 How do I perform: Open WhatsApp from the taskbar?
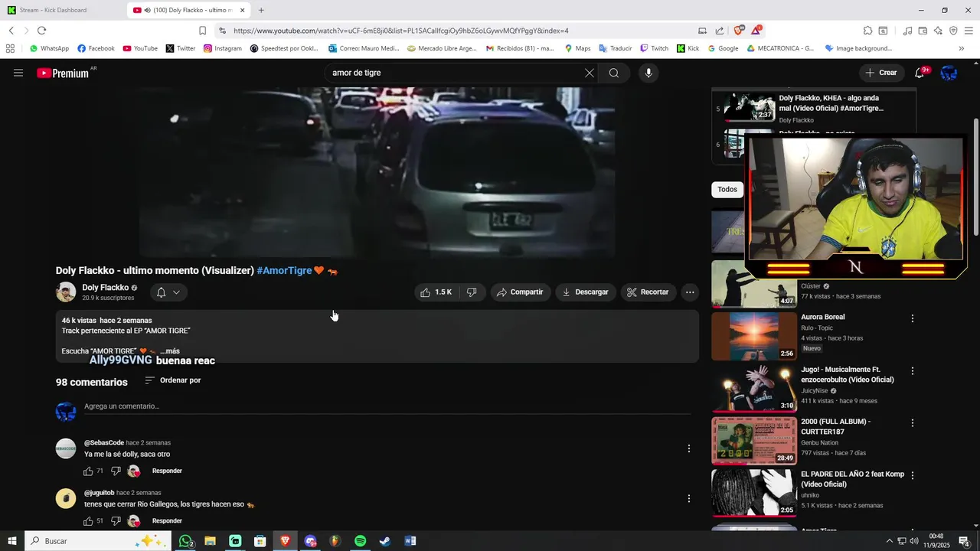coord(185,541)
